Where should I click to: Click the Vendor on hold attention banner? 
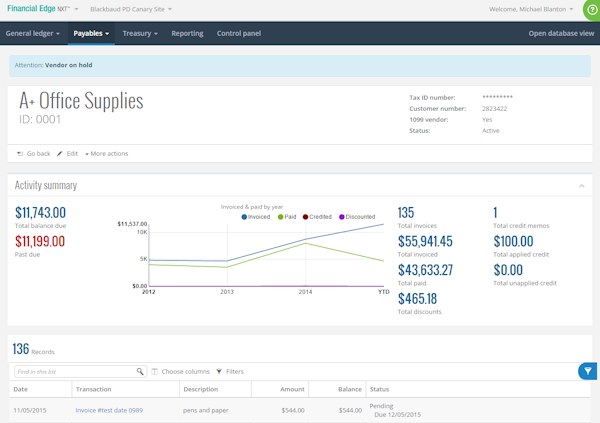300,65
